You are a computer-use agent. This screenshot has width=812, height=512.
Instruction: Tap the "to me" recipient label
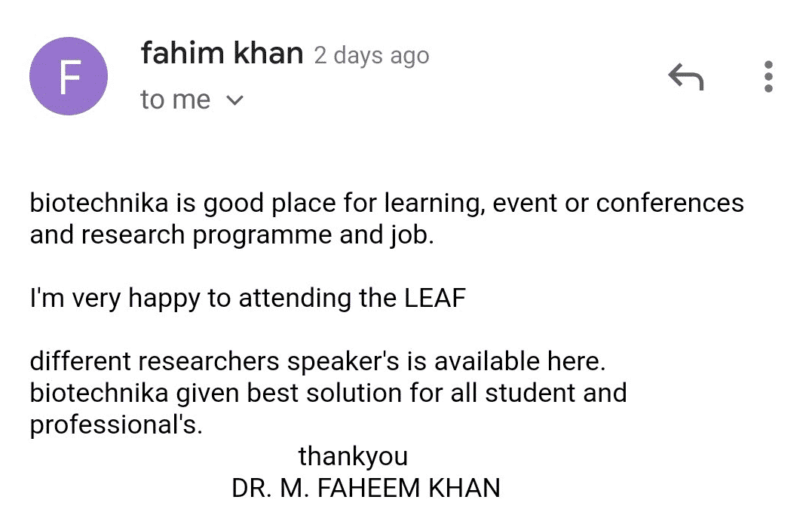pyautogui.click(x=175, y=100)
